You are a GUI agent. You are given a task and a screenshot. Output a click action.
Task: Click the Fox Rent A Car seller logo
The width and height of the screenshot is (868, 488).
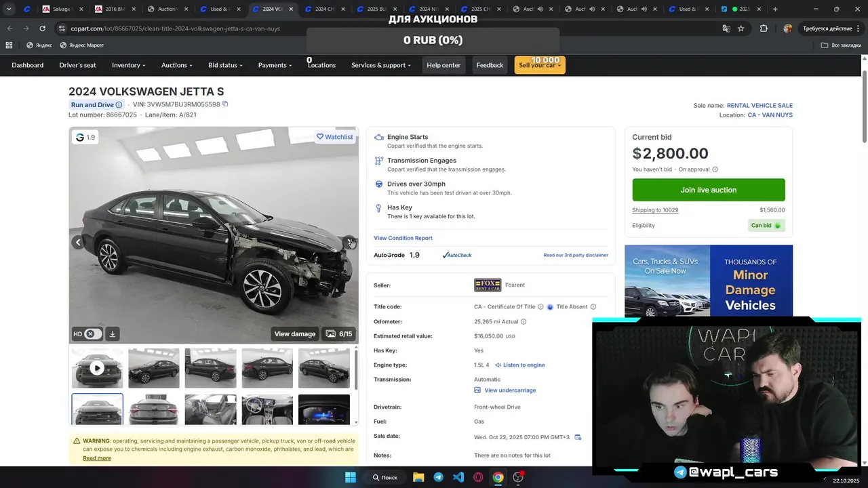pos(488,285)
